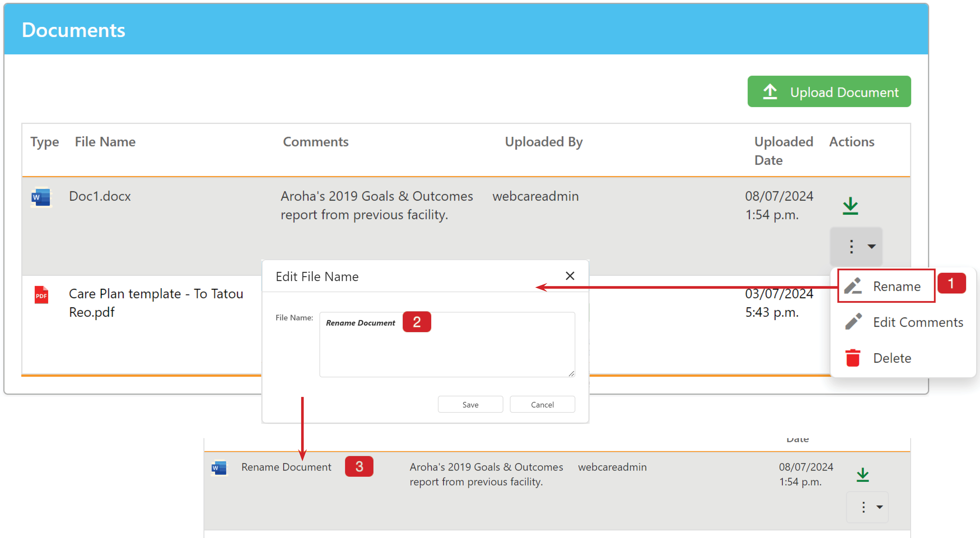Click the resize handle of the File Name textarea
This screenshot has height=538, width=980.
coord(571,374)
